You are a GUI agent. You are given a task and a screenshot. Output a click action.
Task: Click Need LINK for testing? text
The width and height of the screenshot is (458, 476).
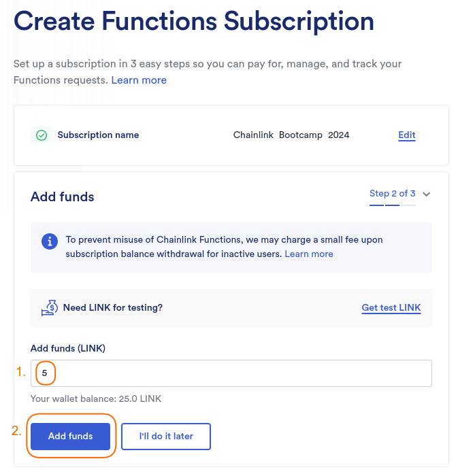click(x=113, y=308)
